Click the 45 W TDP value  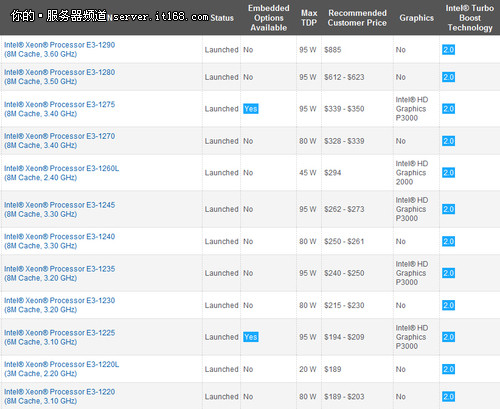(x=308, y=173)
